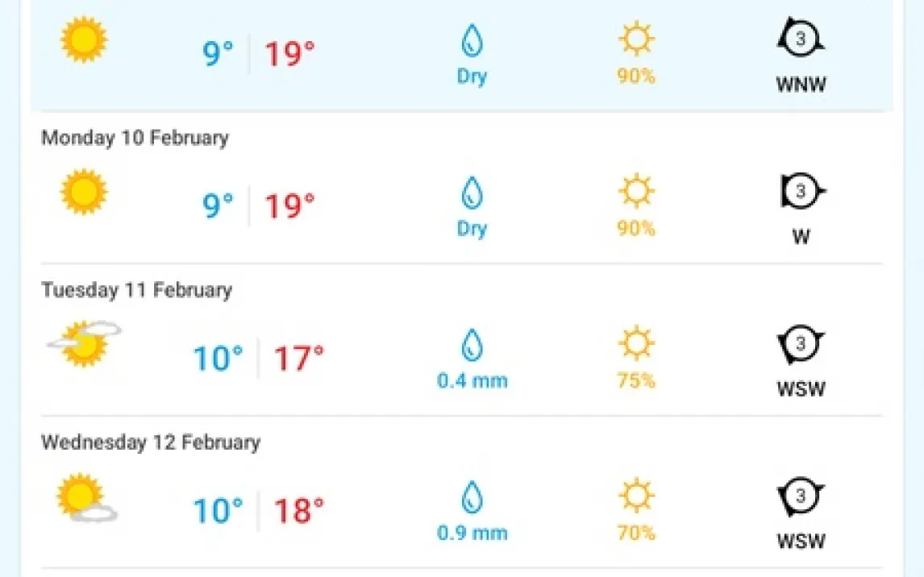Image resolution: width=924 pixels, height=577 pixels.
Task: Click Tuesday's WSW wind compass icon
Action: 801,344
